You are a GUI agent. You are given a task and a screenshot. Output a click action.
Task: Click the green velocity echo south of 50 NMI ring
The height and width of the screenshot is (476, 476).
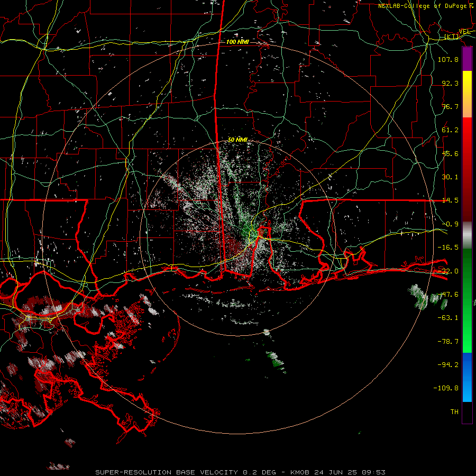pyautogui.click(x=276, y=361)
